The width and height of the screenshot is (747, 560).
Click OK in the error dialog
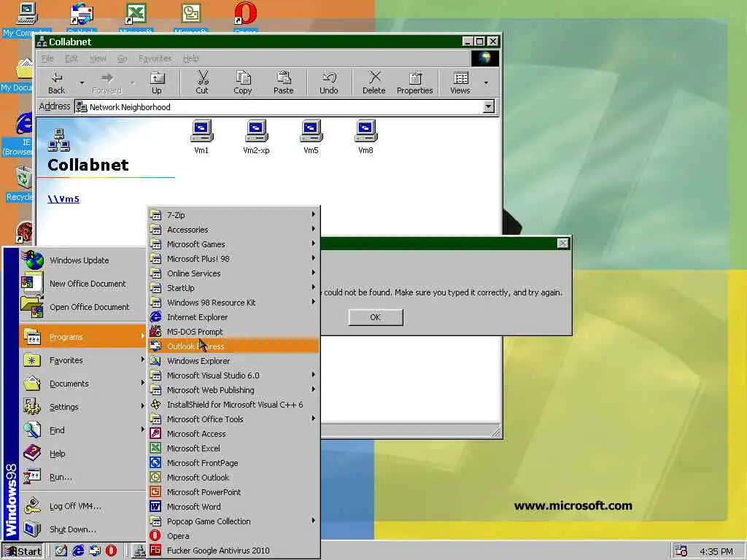pyautogui.click(x=376, y=317)
